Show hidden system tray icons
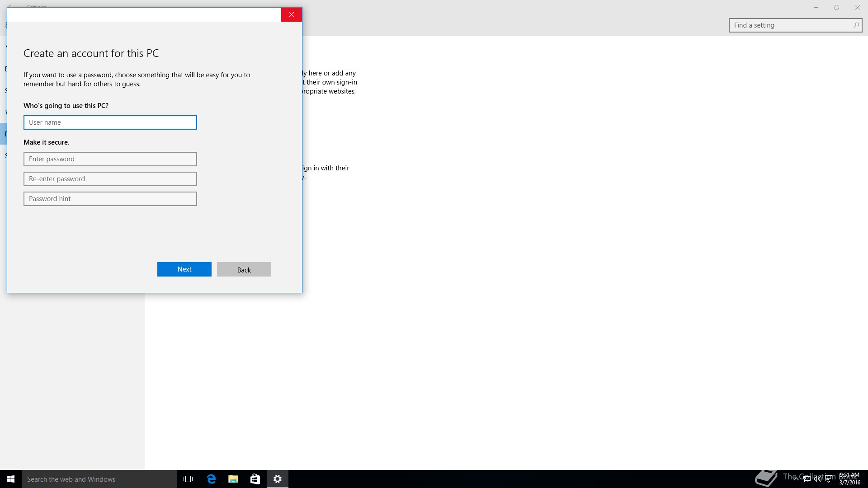868x488 pixels. 796,479
